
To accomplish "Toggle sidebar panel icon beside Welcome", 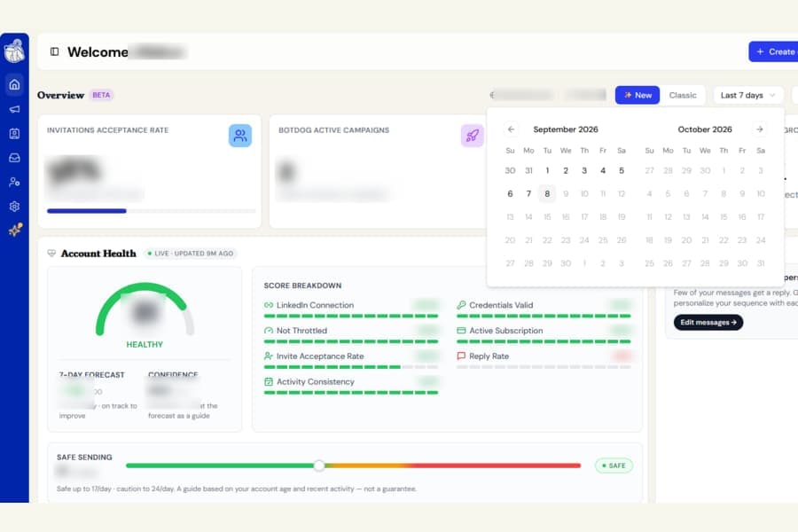I will tap(54, 51).
